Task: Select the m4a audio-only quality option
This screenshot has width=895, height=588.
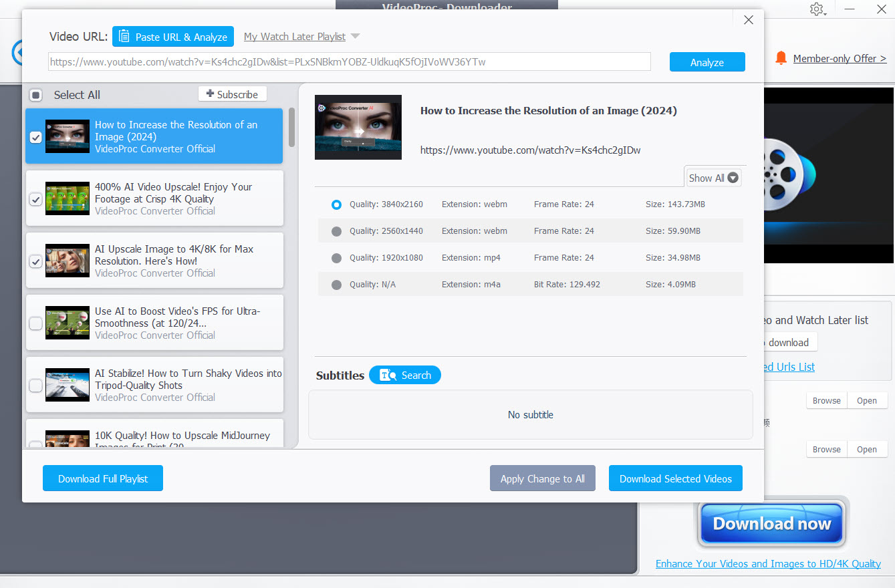Action: pos(336,284)
